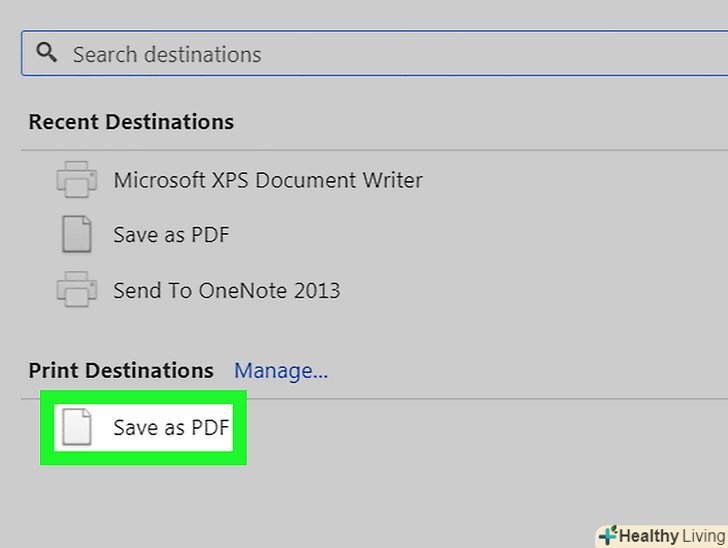The image size is (728, 548).
Task: Click the Microsoft XPS Document Writer printer icon
Action: tap(77, 180)
